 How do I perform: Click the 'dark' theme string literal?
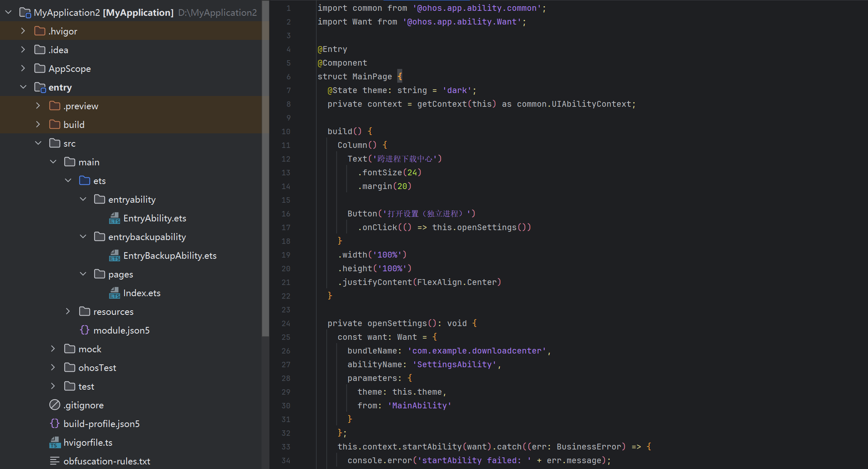click(457, 90)
